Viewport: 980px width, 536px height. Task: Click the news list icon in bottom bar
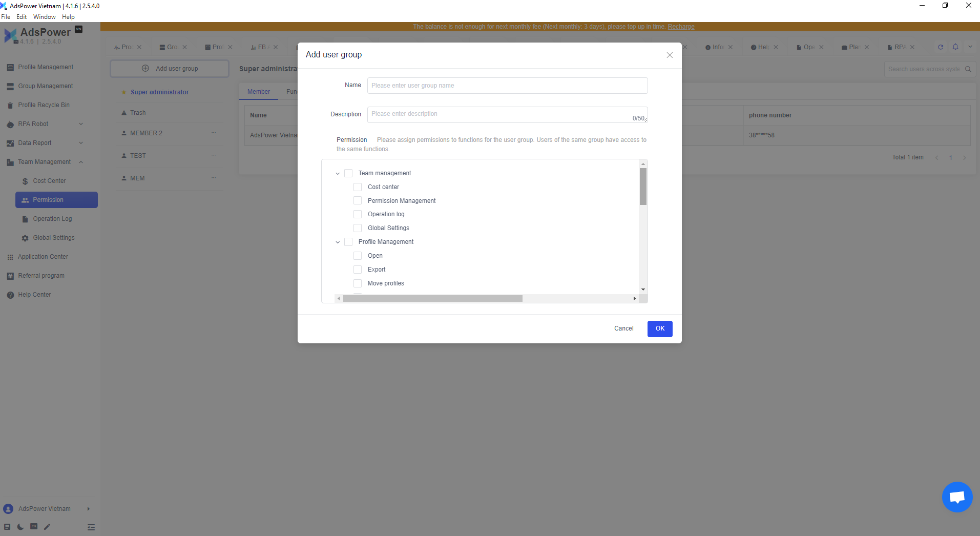pyautogui.click(x=7, y=527)
